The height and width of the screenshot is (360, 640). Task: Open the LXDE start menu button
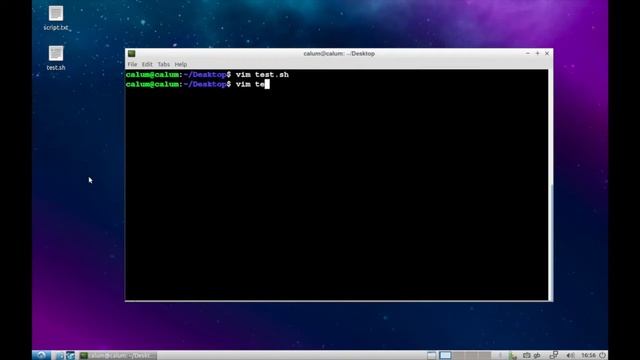click(42, 355)
